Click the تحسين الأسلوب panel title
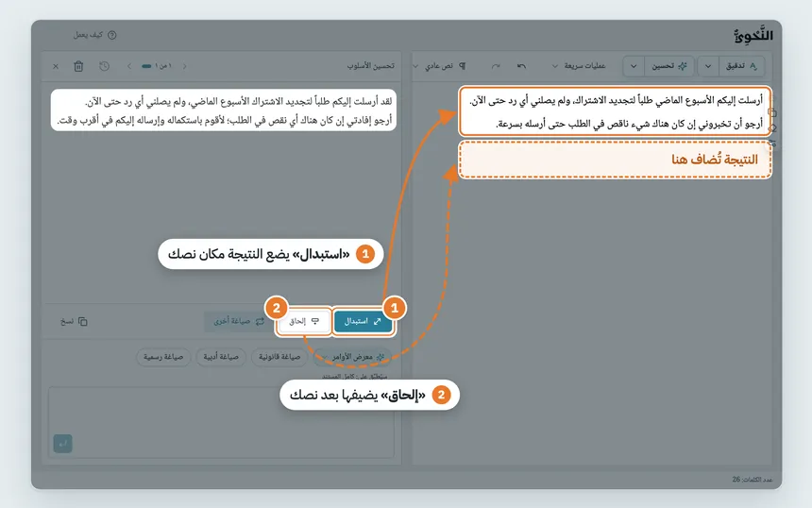 (371, 66)
